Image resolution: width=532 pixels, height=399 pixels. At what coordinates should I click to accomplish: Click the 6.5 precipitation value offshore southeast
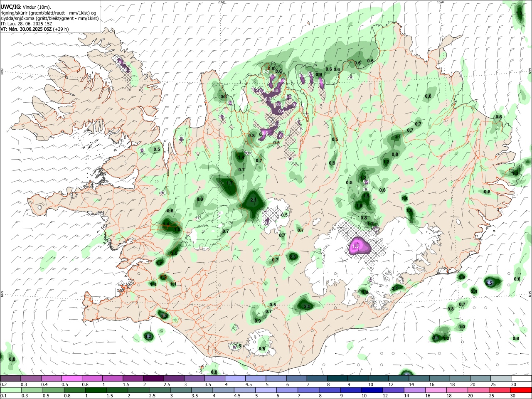pyautogui.click(x=489, y=283)
